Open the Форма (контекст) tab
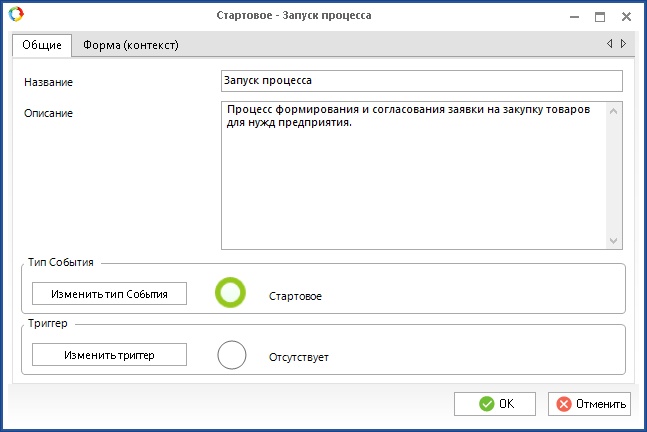Viewport: 647px width, 432px height. (x=130, y=44)
